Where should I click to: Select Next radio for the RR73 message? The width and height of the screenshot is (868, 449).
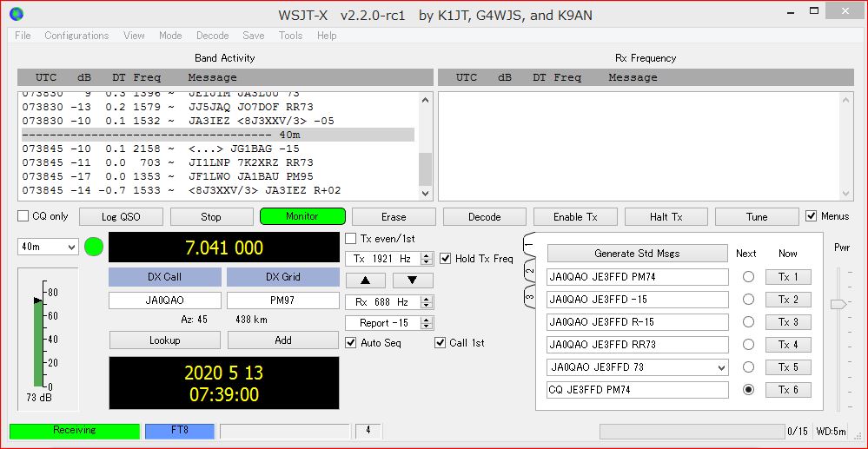[747, 345]
